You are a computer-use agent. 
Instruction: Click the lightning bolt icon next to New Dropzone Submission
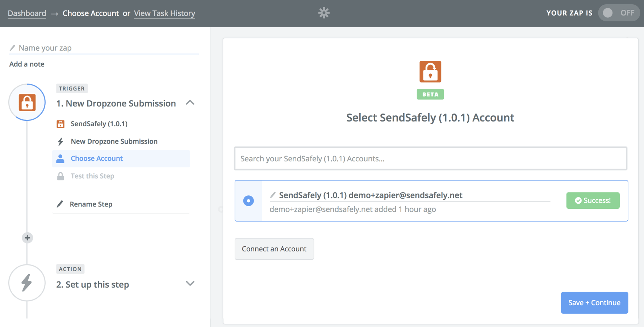pyautogui.click(x=60, y=141)
